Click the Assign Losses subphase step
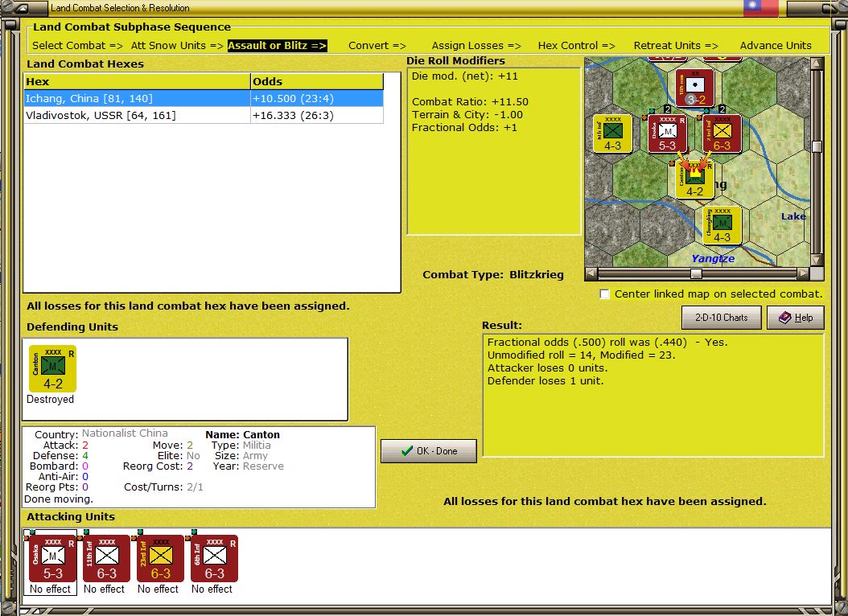 (476, 45)
